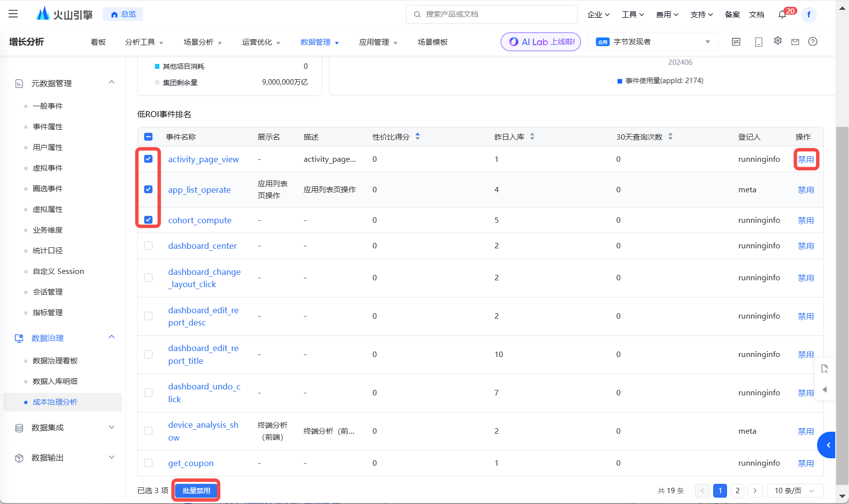Screen dimensions: 849x504
Task: Collapse the 元数据管理 section
Action: [x=112, y=82]
